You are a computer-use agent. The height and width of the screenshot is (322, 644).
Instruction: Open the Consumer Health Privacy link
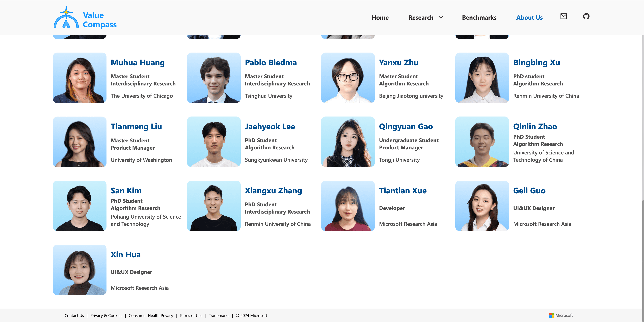click(x=151, y=315)
